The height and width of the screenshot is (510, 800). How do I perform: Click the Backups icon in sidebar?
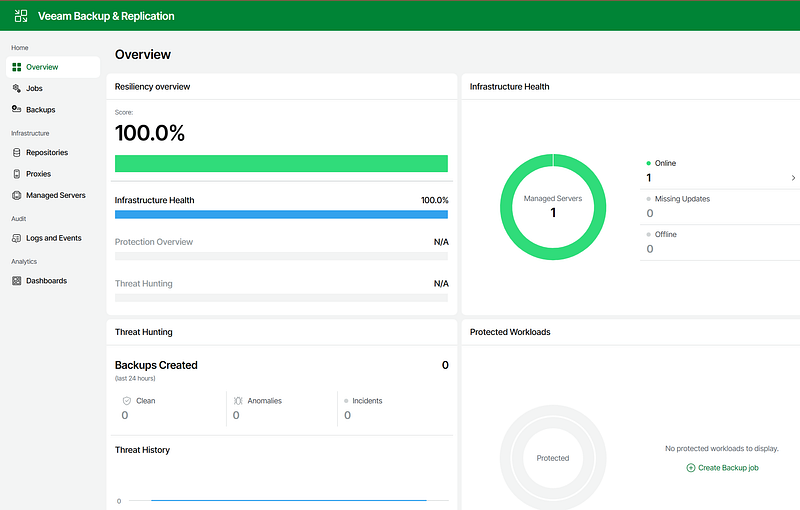(x=17, y=110)
